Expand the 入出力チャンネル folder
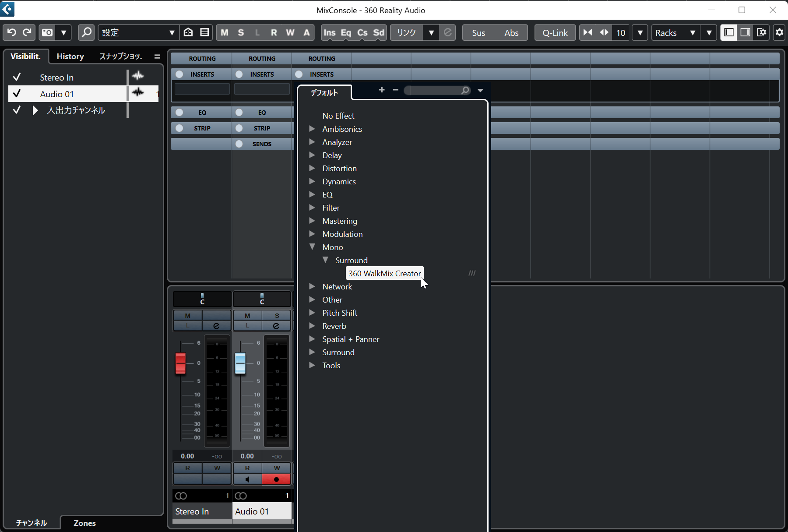 point(35,110)
